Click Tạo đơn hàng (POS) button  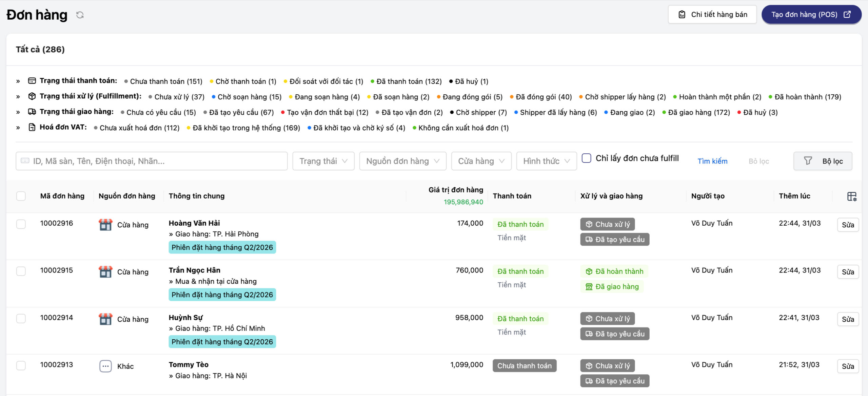pyautogui.click(x=811, y=15)
